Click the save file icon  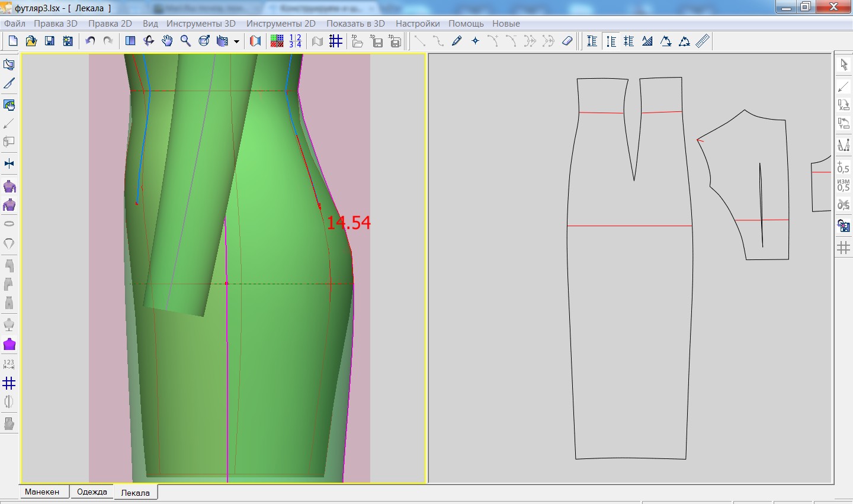pyautogui.click(x=50, y=41)
